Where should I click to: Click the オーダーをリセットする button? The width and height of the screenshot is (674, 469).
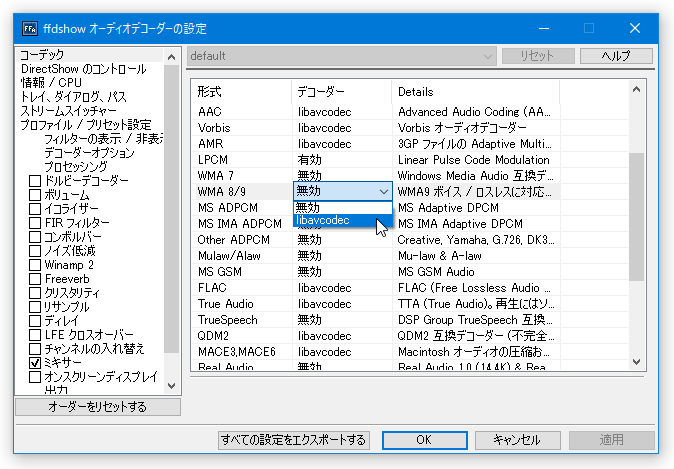98,407
